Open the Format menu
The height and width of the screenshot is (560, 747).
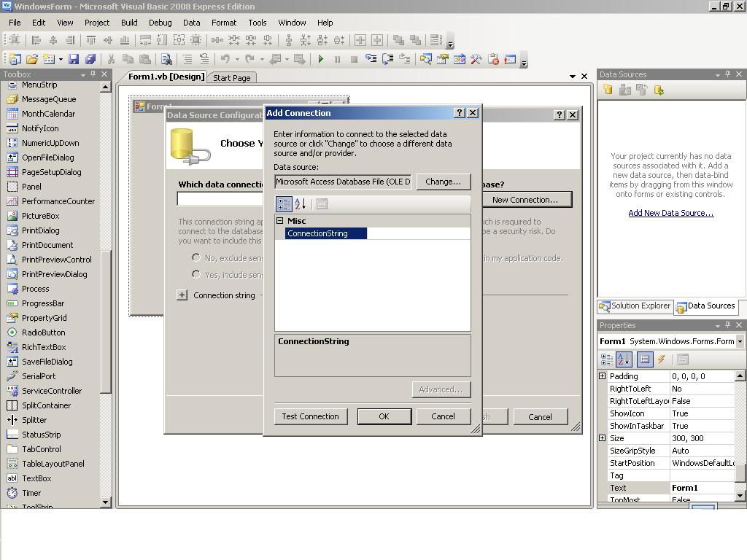(224, 23)
